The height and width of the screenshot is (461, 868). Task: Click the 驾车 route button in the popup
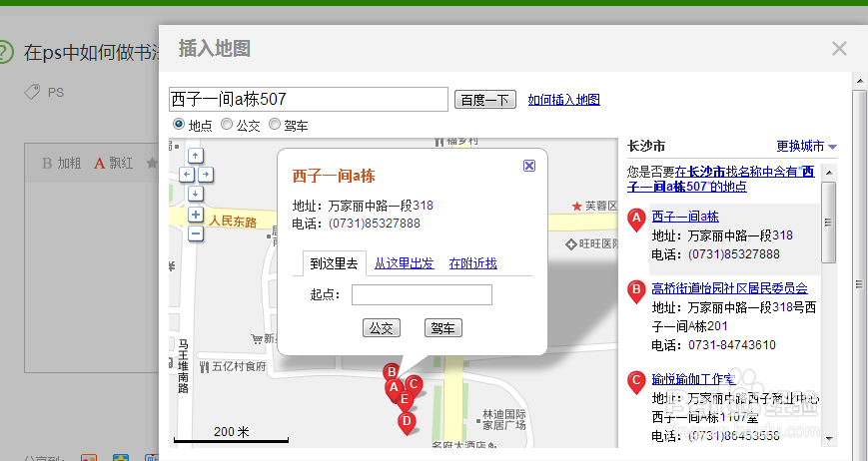coord(442,328)
